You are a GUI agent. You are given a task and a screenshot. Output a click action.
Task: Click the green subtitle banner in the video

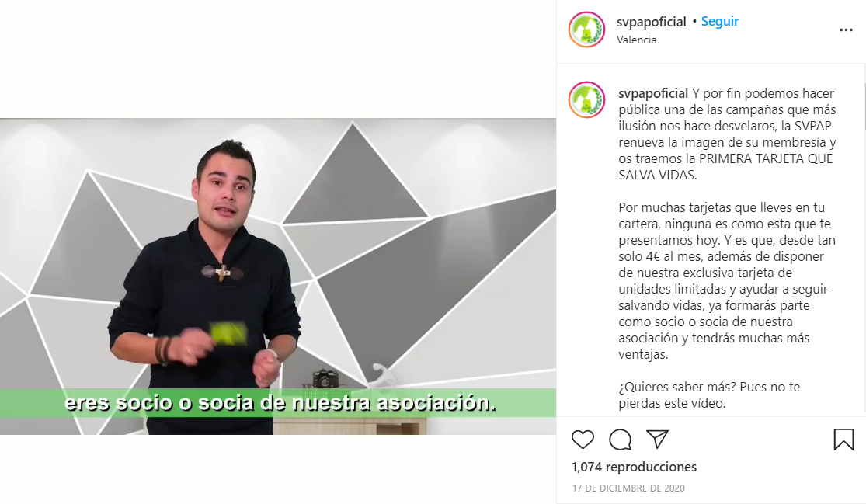point(278,403)
